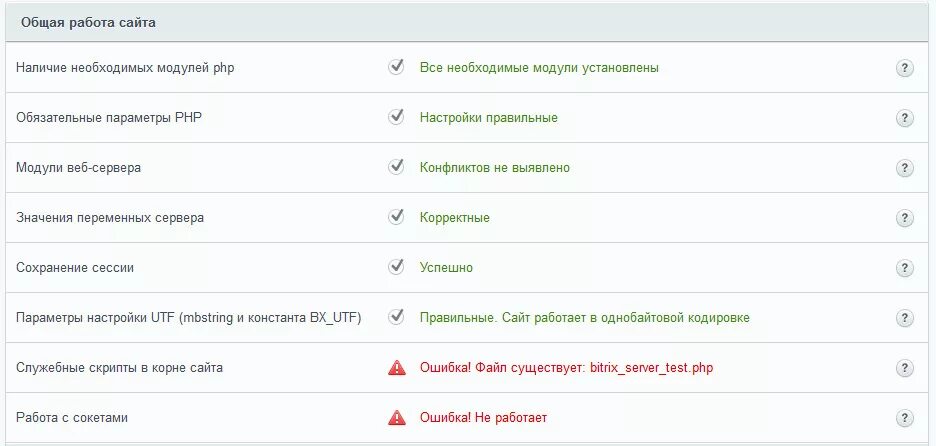Click help icon for sockets test row
The width and height of the screenshot is (936, 446).
tap(904, 418)
